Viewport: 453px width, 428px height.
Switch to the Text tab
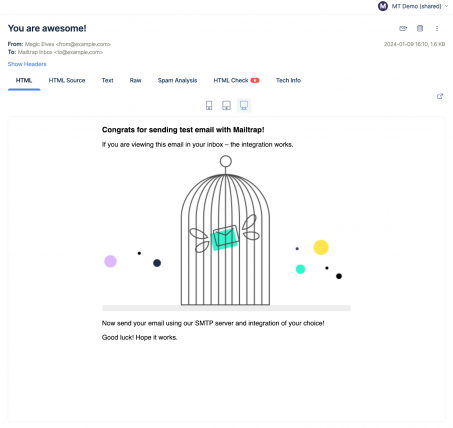(x=107, y=80)
